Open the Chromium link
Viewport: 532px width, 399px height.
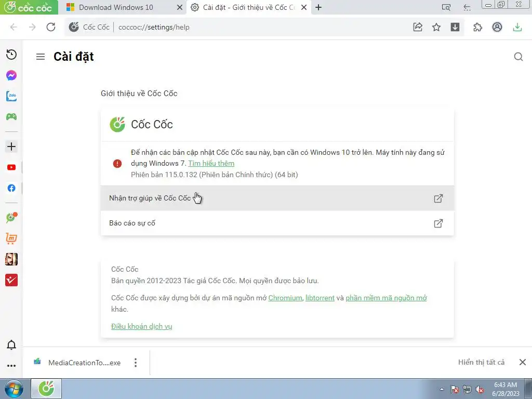click(x=285, y=298)
